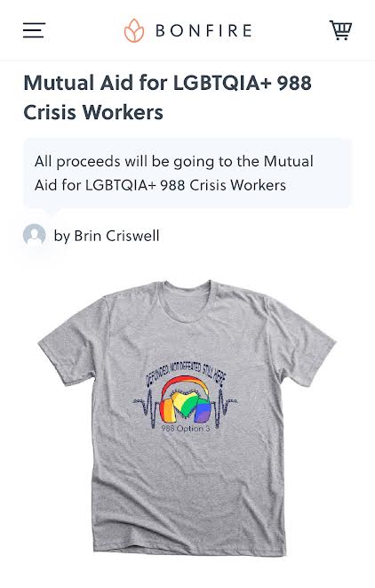
Task: Click the rainbow headphones design on shirt
Action: click(185, 399)
